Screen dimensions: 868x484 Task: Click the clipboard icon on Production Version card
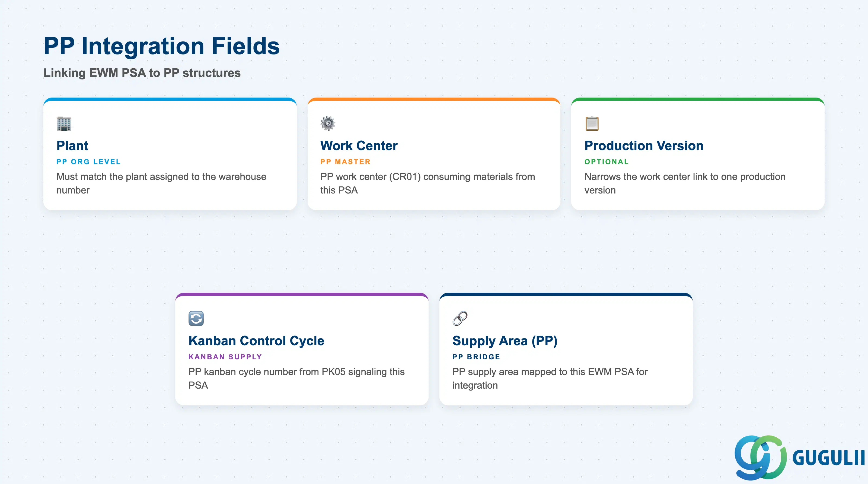(592, 124)
